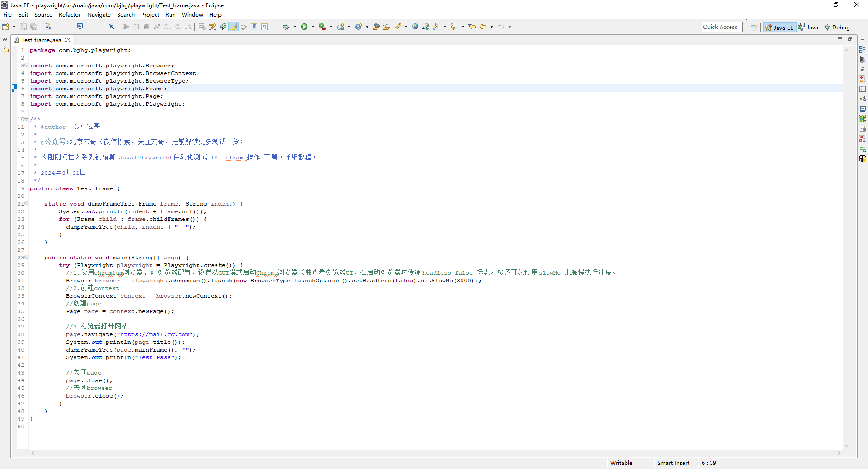Open the Web Browser globe icon
Image resolution: width=868 pixels, height=469 pixels.
[415, 27]
